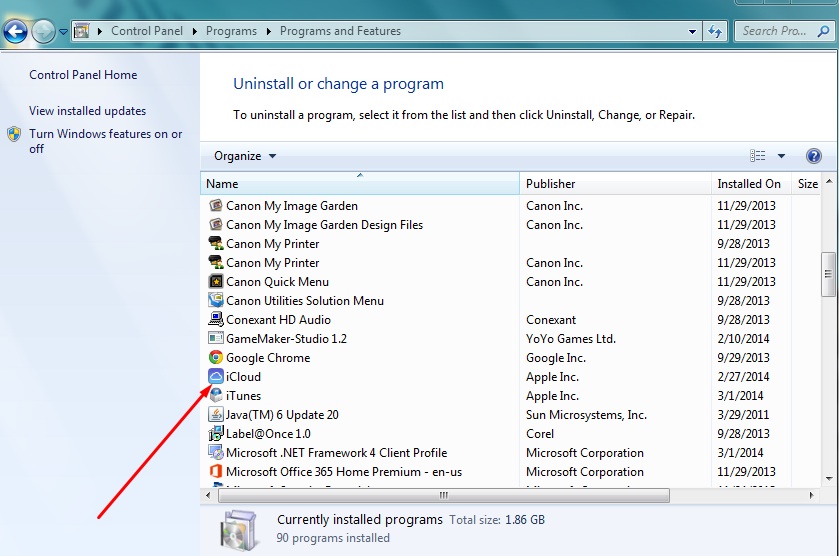Image resolution: width=839 pixels, height=556 pixels.
Task: Open the Organize dropdown menu
Action: (x=245, y=156)
